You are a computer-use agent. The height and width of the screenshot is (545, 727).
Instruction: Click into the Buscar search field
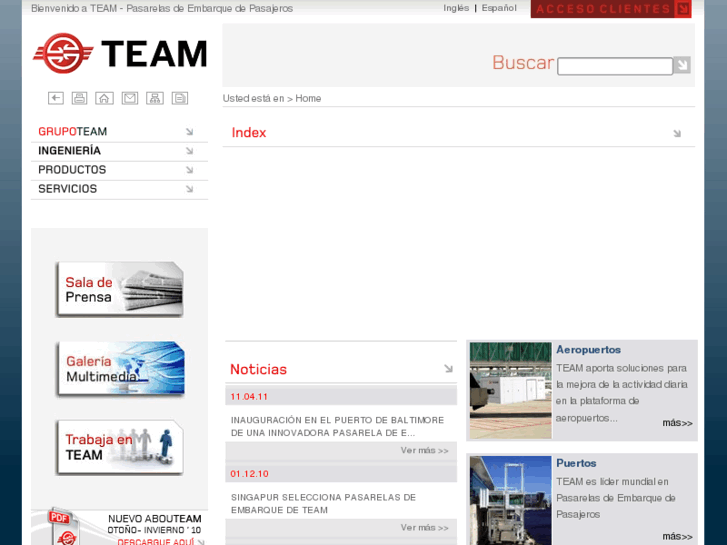[x=614, y=66]
